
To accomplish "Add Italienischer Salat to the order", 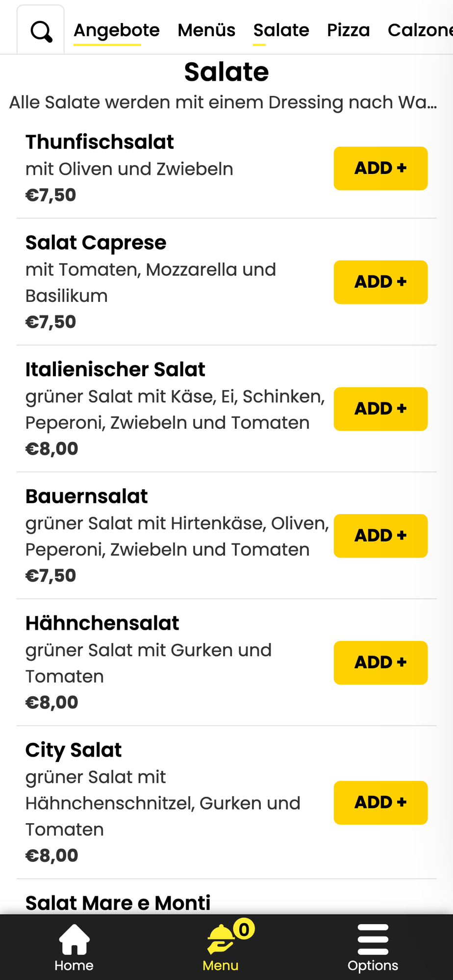I will [380, 409].
